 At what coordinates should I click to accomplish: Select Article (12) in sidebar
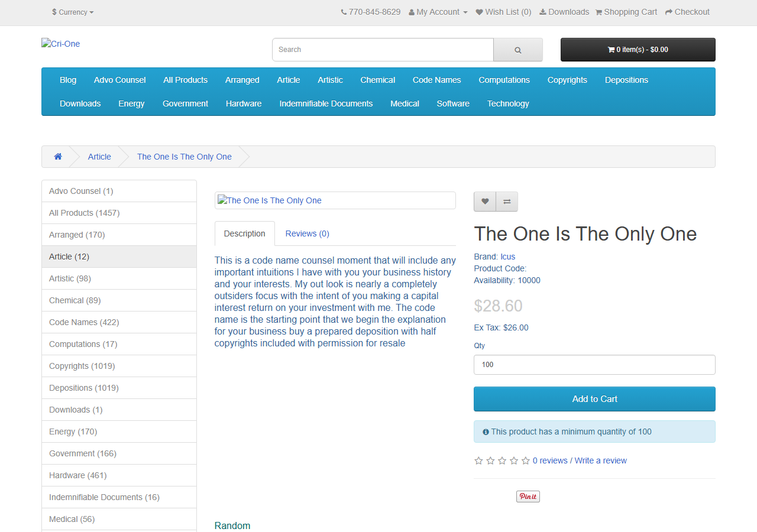point(119,257)
